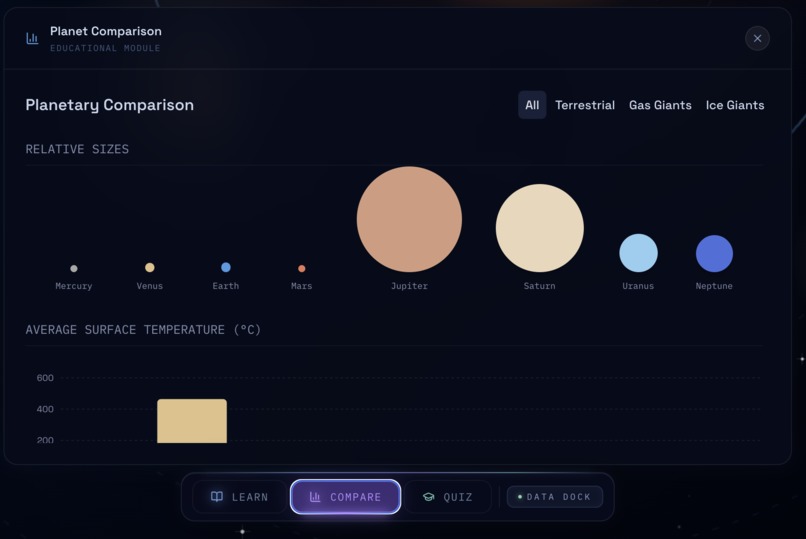Select the Jupiter circle
Viewport: 806px width, 539px height.
(x=409, y=219)
